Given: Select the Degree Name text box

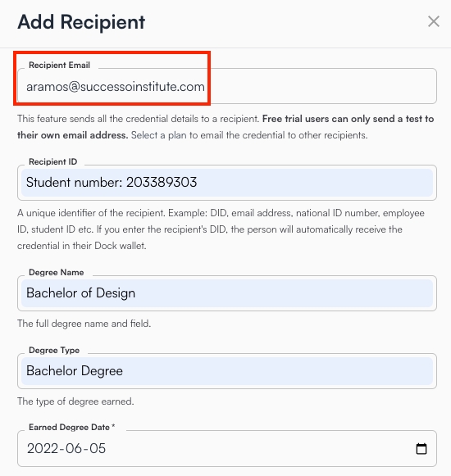Looking at the screenshot, I should (227, 293).
